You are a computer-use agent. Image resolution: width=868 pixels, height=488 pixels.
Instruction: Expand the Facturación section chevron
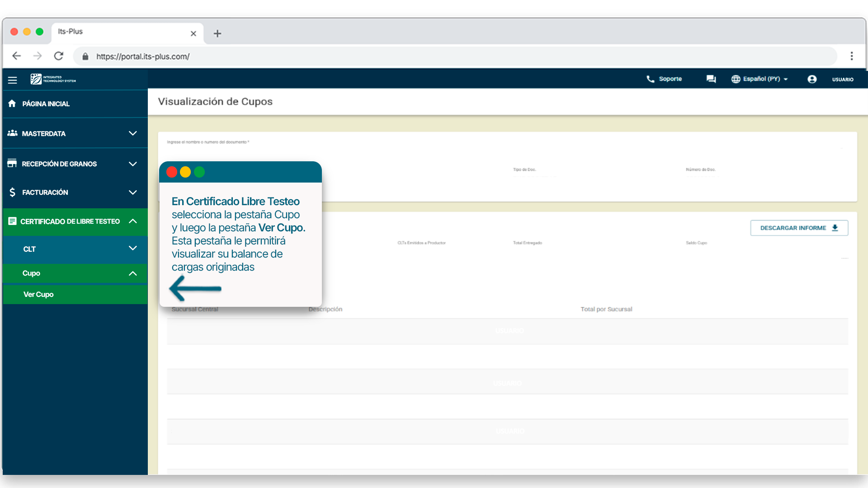click(132, 192)
